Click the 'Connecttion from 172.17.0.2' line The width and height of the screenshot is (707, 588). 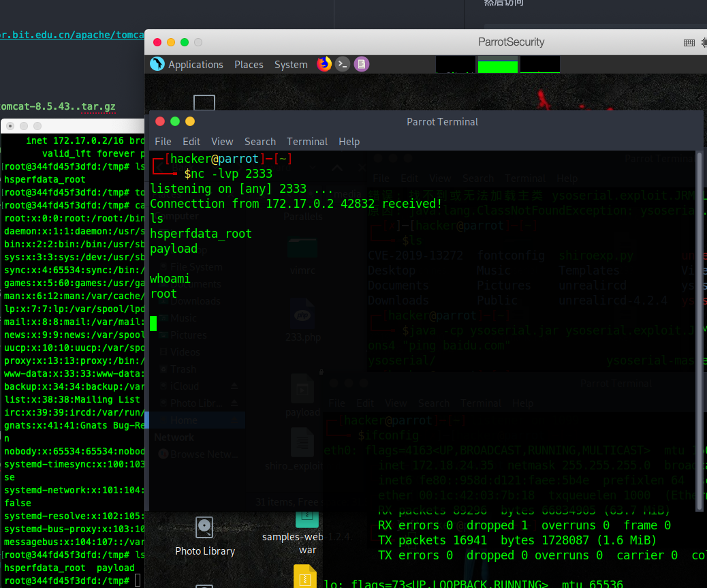296,203
